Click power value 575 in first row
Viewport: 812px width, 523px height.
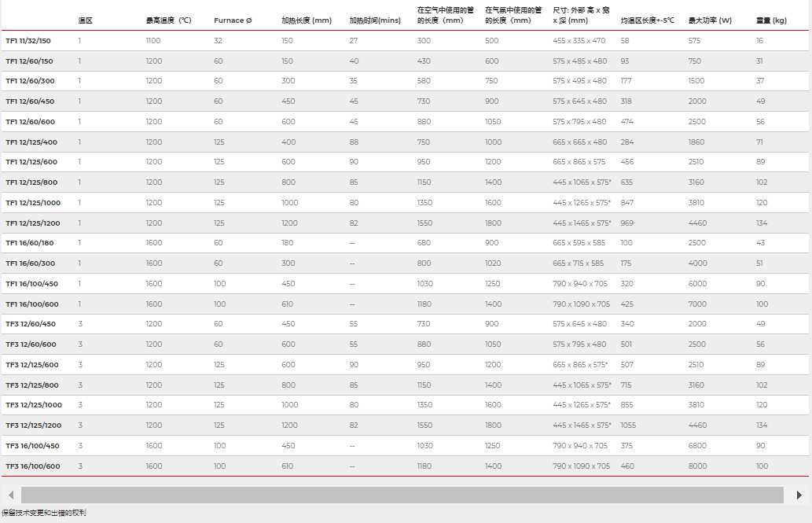tap(694, 40)
